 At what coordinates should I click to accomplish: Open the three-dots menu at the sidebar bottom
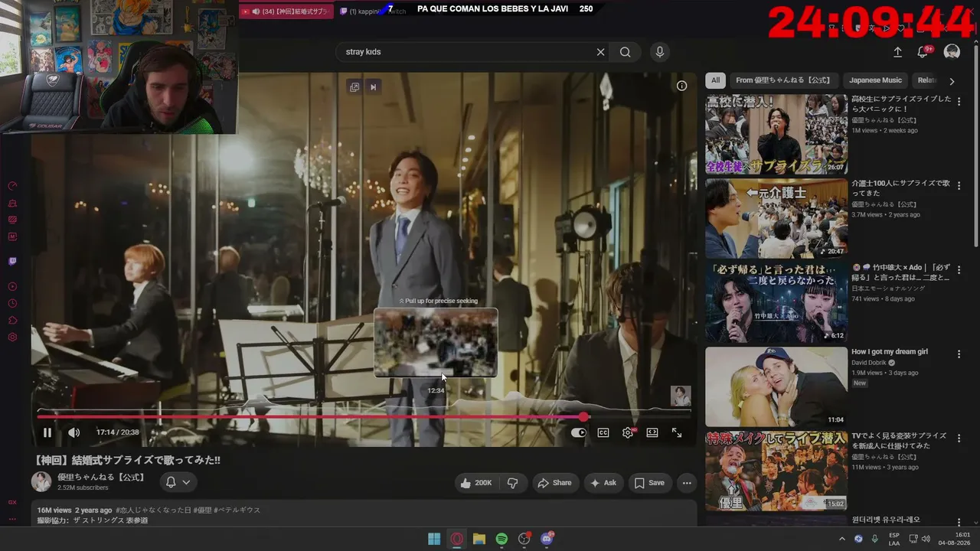point(12,519)
